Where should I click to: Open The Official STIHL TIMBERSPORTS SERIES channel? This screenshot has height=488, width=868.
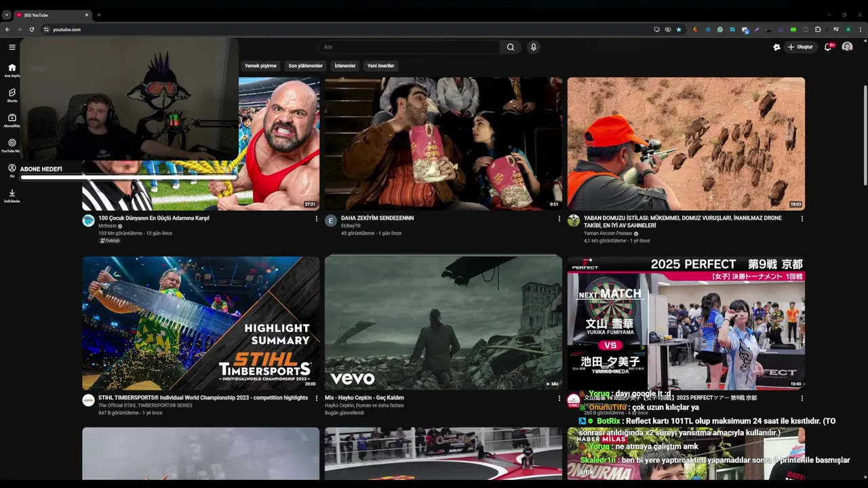(145, 405)
